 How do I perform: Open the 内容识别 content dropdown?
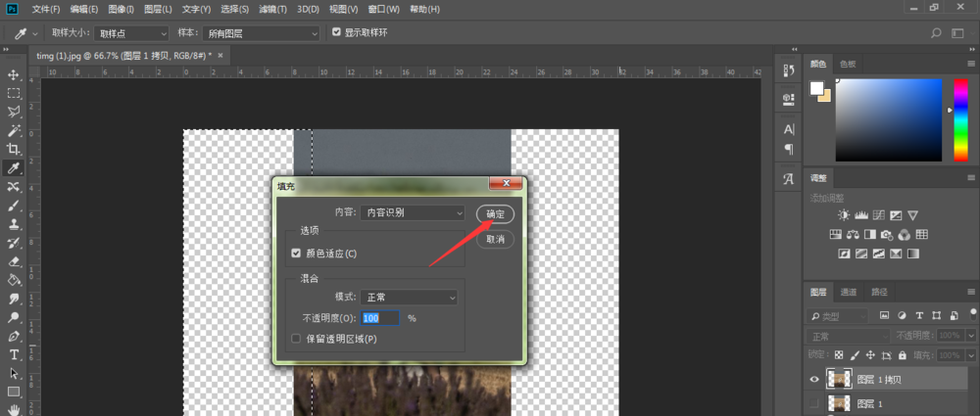point(413,212)
